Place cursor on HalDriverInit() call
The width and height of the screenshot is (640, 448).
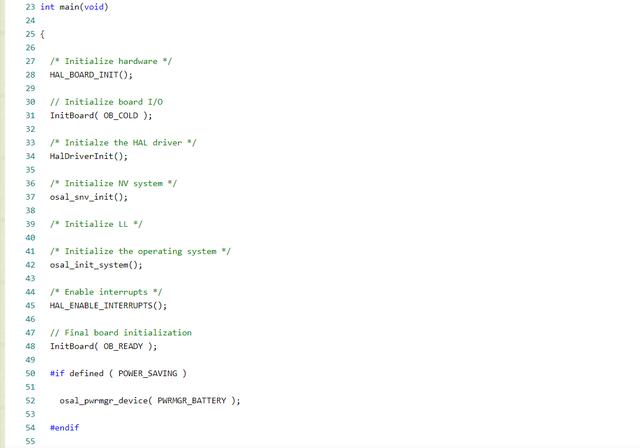click(89, 156)
